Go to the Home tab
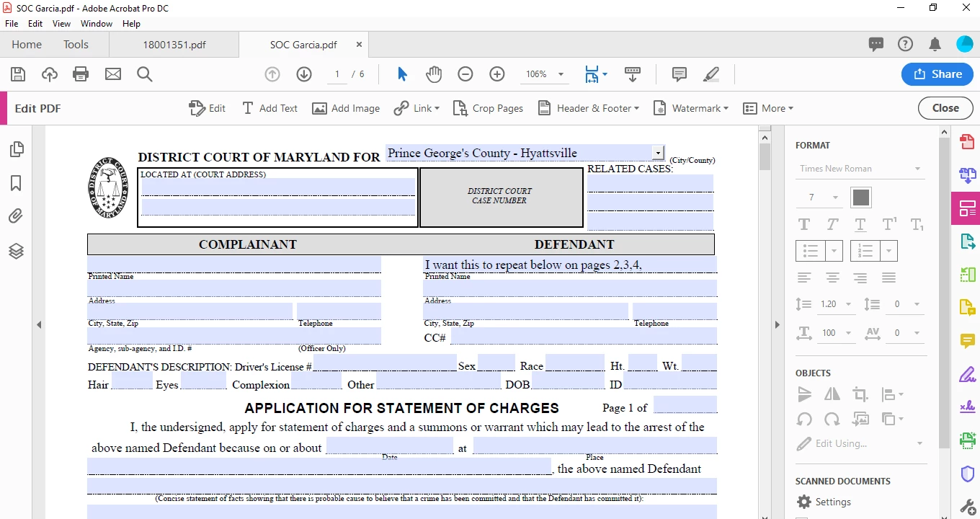 click(x=27, y=45)
